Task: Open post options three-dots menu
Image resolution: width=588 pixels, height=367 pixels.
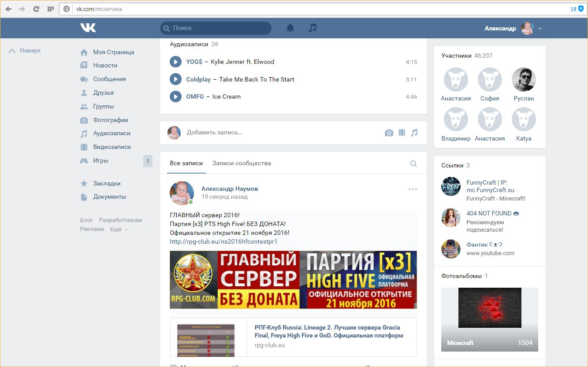Action: [x=413, y=189]
